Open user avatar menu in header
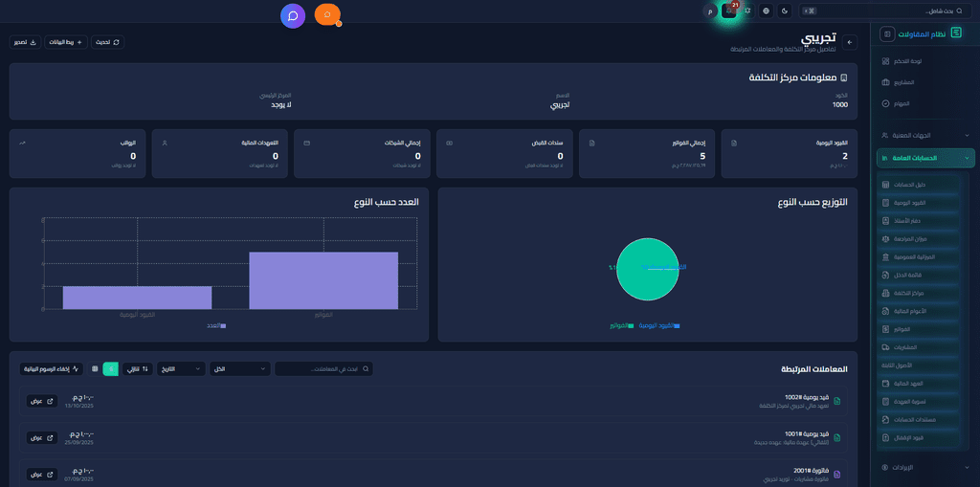 pos(710,11)
